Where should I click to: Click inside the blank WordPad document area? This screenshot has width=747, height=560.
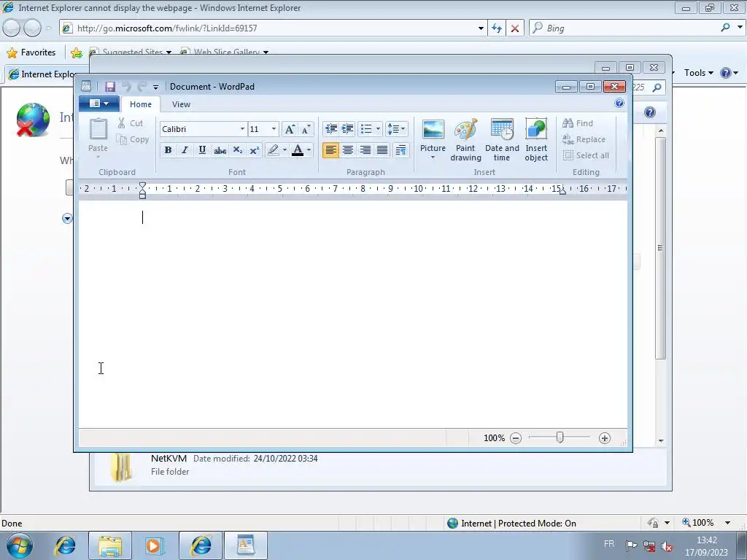coord(353,314)
